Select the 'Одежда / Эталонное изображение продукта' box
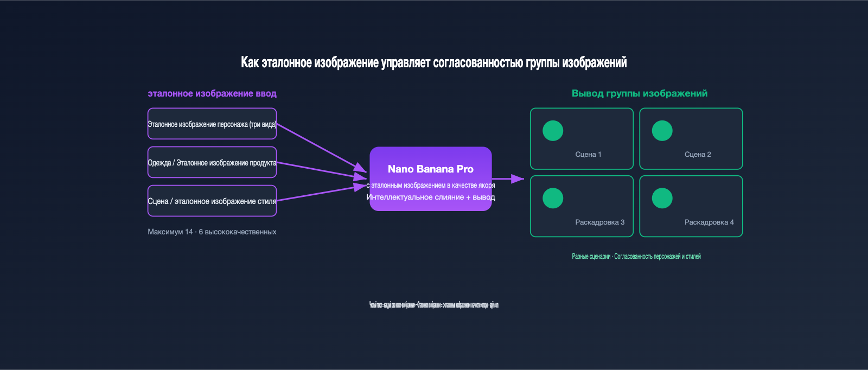 coord(212,162)
